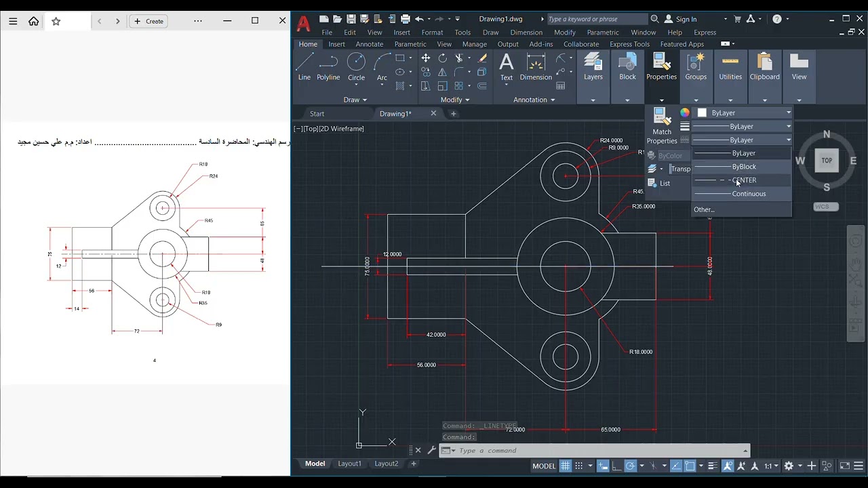Click Create button in left window
Viewport: 868px width, 488px height.
149,21
